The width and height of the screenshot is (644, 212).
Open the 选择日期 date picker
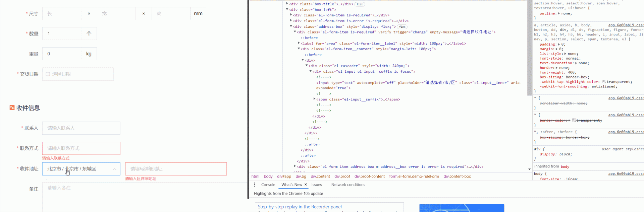pyautogui.click(x=78, y=74)
